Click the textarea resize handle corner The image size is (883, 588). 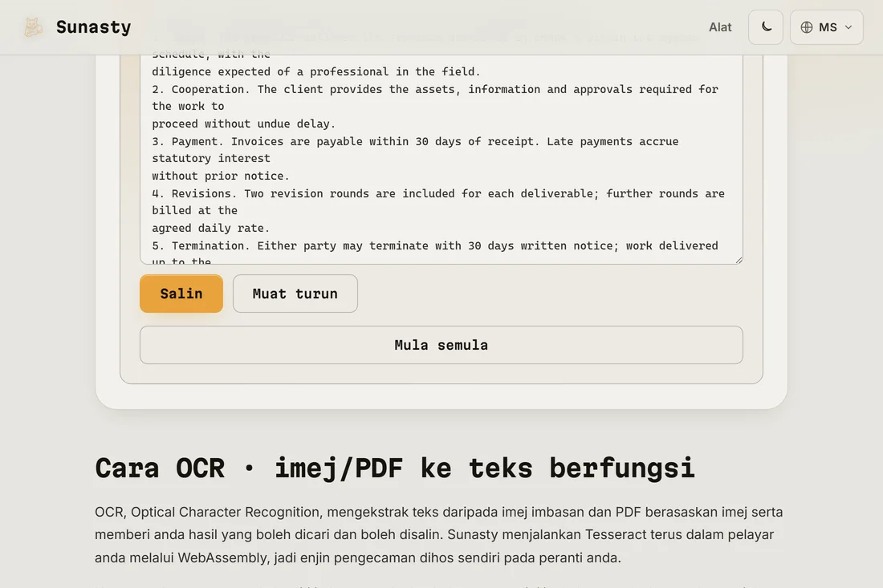coord(739,260)
